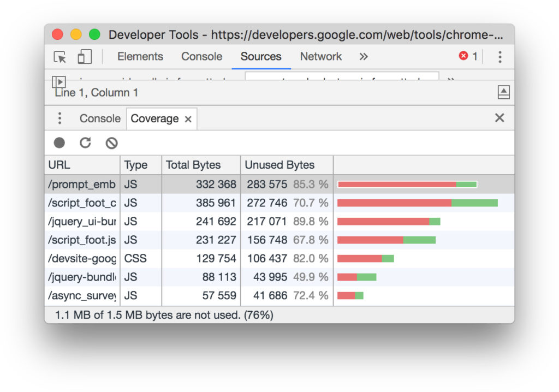Start recording coverage with the circle button

coord(59,142)
